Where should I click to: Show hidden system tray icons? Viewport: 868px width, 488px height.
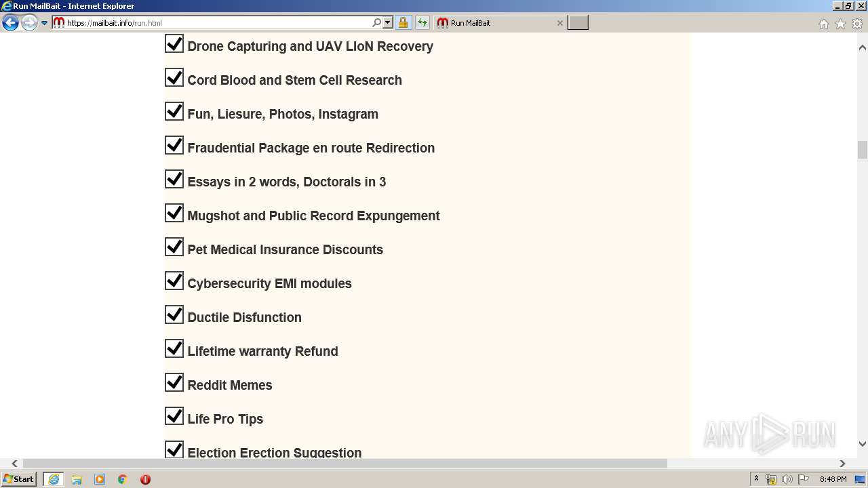point(757,479)
